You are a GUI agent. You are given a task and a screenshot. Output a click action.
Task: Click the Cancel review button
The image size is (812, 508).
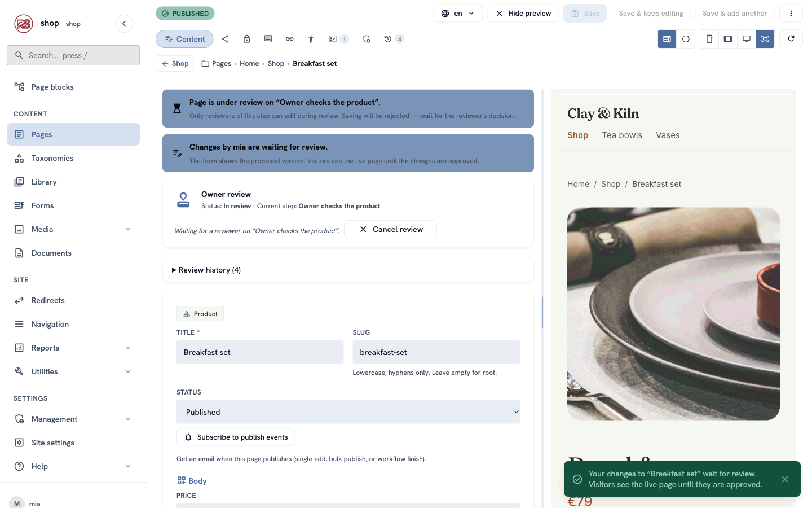390,229
